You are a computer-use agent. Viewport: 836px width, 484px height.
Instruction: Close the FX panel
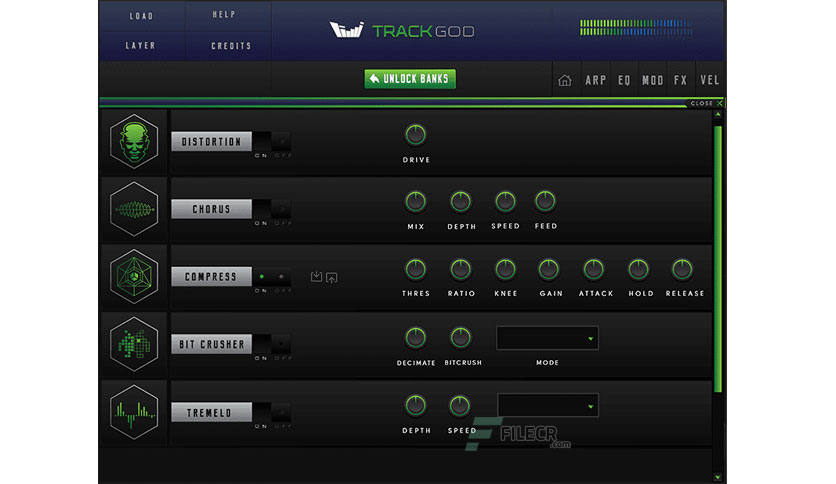pyautogui.click(x=706, y=103)
